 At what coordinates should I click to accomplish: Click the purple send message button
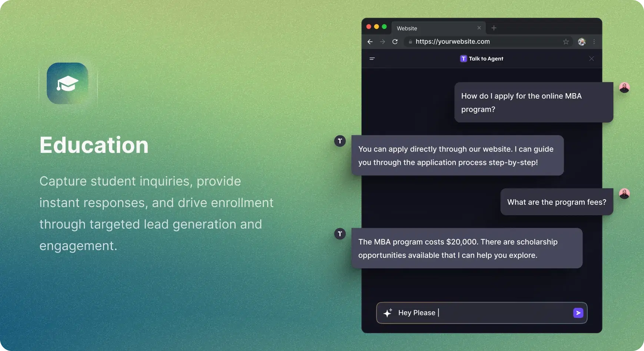pyautogui.click(x=578, y=313)
